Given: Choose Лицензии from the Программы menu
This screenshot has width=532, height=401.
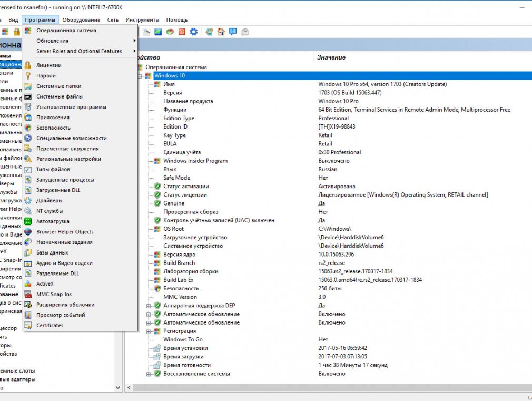Looking at the screenshot, I should pyautogui.click(x=80, y=65).
